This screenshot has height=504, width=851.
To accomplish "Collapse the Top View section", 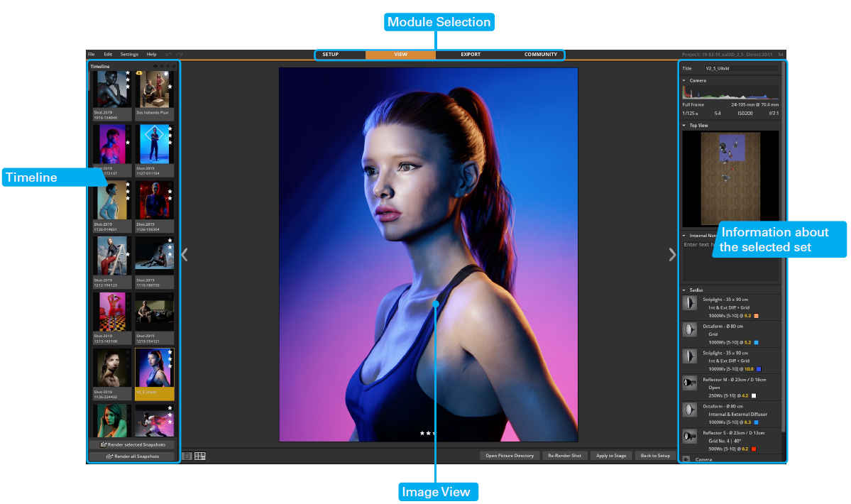I will tap(684, 126).
